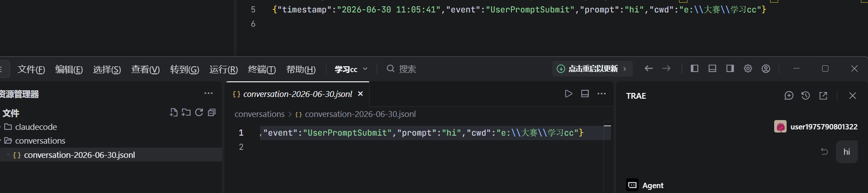Collapse all folders in explorer
This screenshot has height=193, width=868.
click(212, 113)
